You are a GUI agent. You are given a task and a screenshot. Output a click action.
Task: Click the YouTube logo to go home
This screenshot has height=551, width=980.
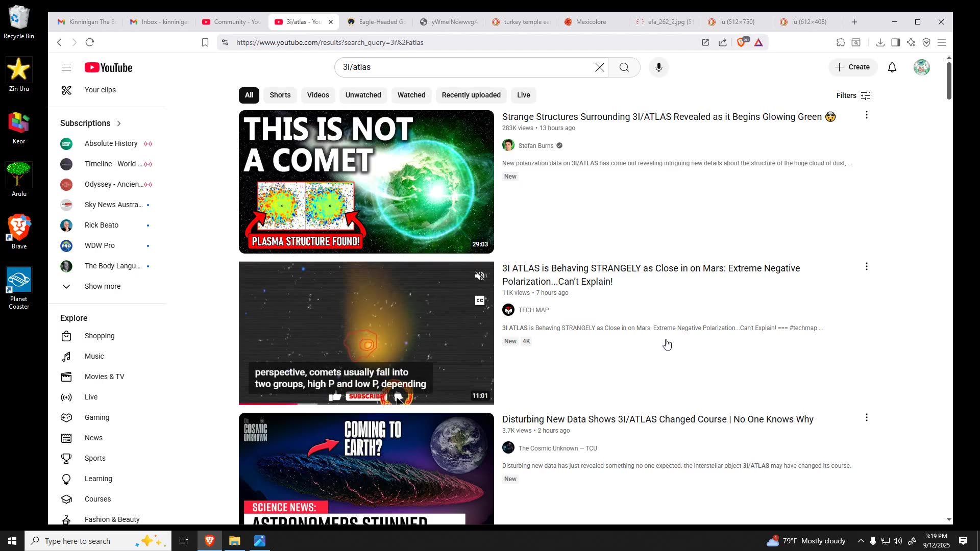click(108, 67)
